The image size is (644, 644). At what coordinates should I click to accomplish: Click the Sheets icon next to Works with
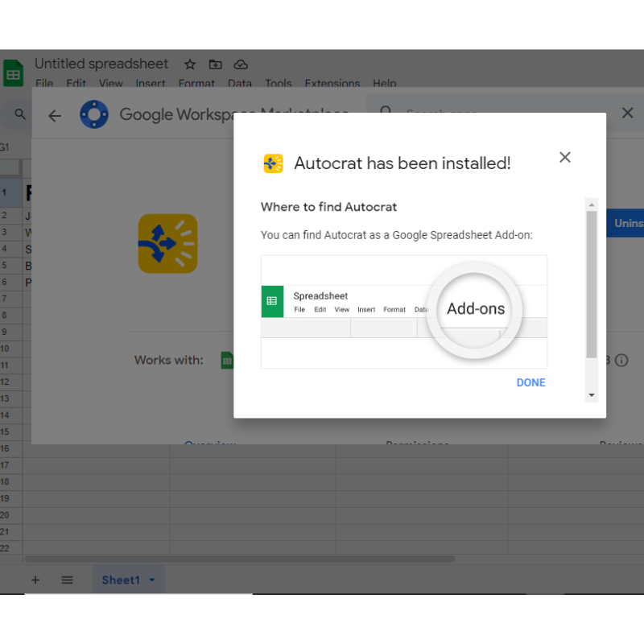(227, 360)
